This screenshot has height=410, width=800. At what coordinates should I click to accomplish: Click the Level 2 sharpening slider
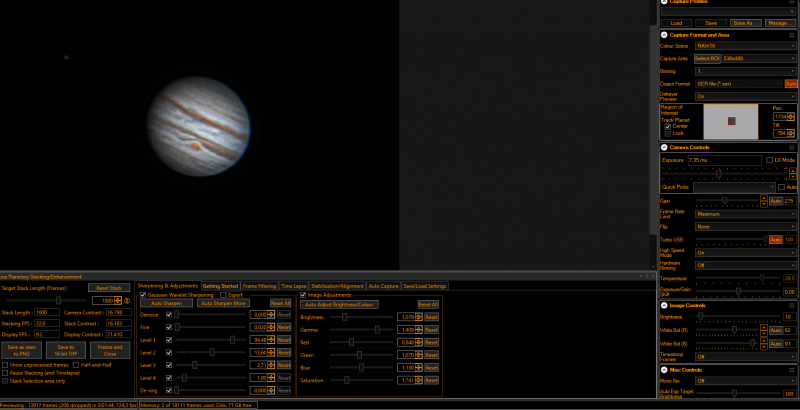coord(211,352)
